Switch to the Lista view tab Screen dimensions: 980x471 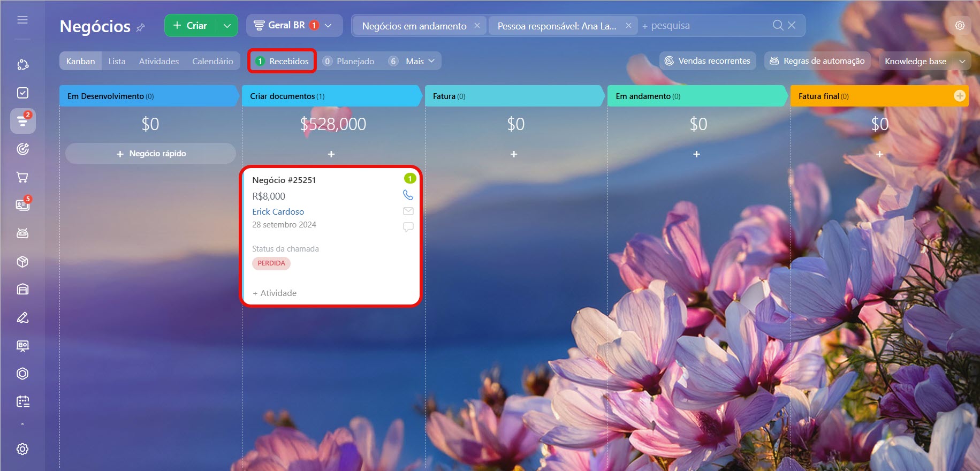tap(117, 61)
